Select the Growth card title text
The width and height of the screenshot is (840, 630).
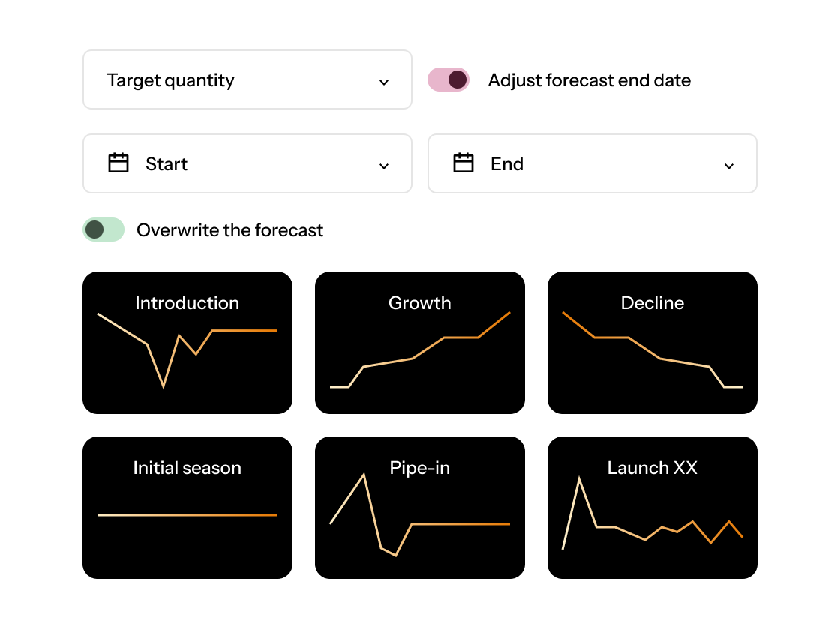pyautogui.click(x=420, y=303)
